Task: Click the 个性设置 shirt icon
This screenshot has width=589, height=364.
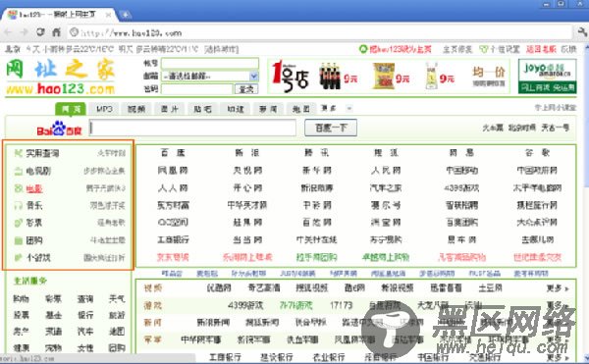Action: point(484,49)
